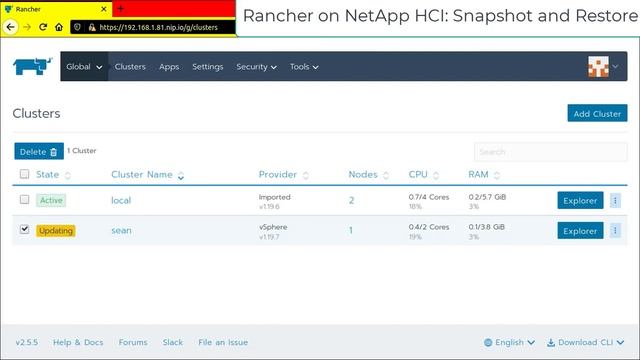Open a new browser tab with plus
The width and height of the screenshot is (640, 360).
(x=120, y=8)
